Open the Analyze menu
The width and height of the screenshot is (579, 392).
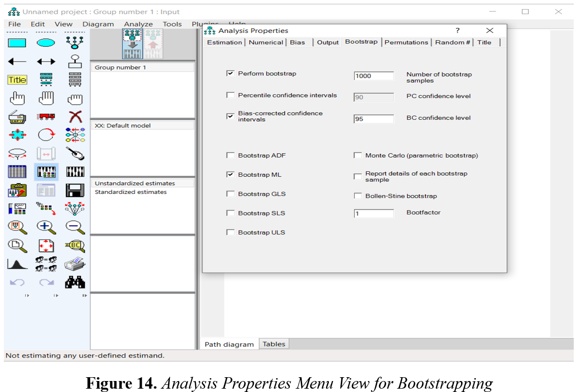138,24
